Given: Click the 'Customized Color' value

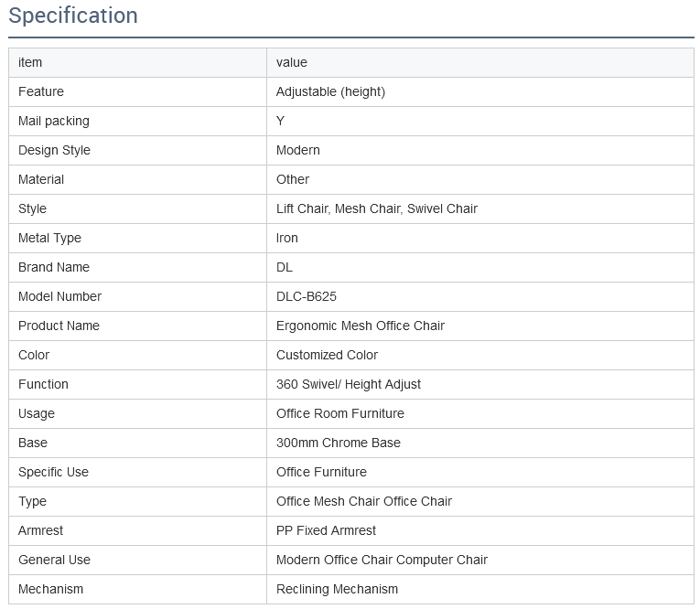Looking at the screenshot, I should tap(327, 355).
